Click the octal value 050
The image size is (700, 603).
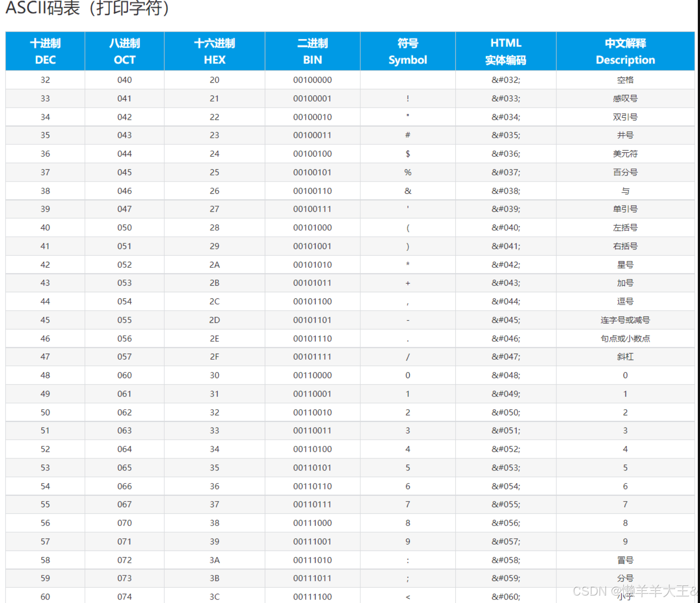click(124, 228)
